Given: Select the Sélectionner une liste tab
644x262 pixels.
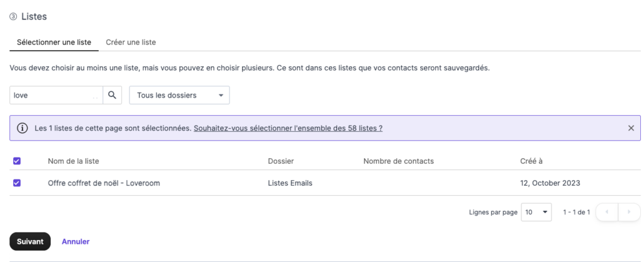Looking at the screenshot, I should click(54, 42).
